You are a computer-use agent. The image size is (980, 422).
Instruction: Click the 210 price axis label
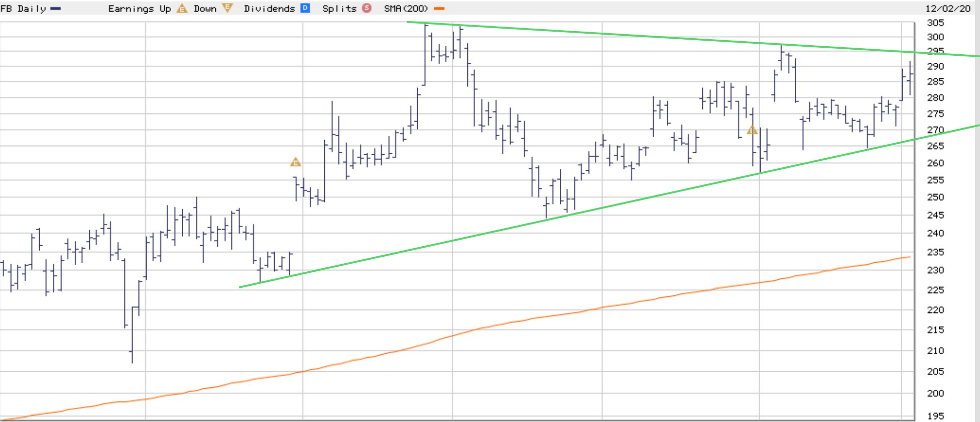coord(935,351)
